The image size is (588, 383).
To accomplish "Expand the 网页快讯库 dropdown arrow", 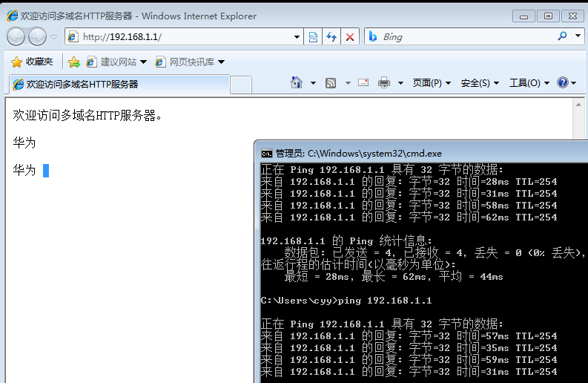I will (x=221, y=62).
